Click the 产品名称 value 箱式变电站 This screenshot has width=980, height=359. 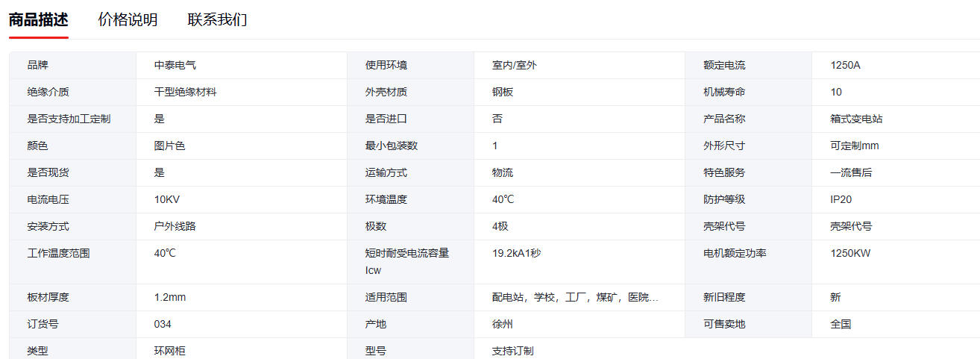pos(856,119)
